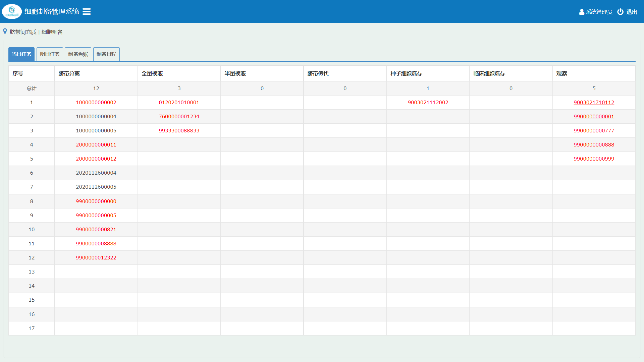644x362 pixels.
Task: Open observation link 9900000000001
Action: pos(594,117)
